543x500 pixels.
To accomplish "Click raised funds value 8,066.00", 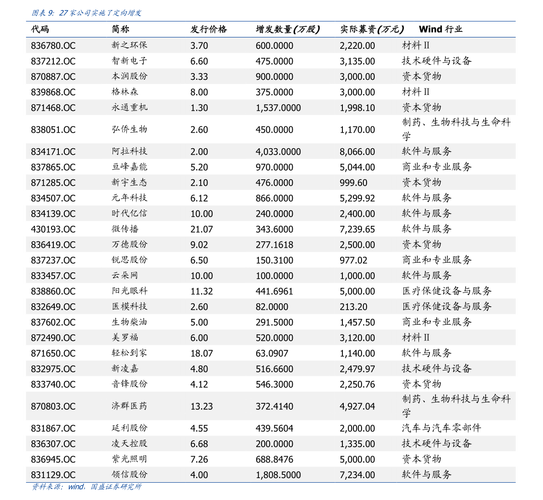I will pos(357,152).
